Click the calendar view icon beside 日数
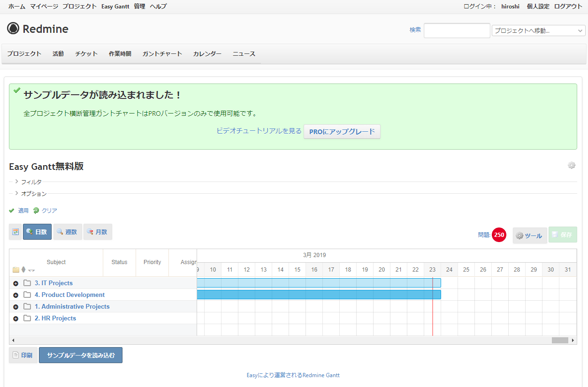This screenshot has width=588, height=387. point(15,231)
